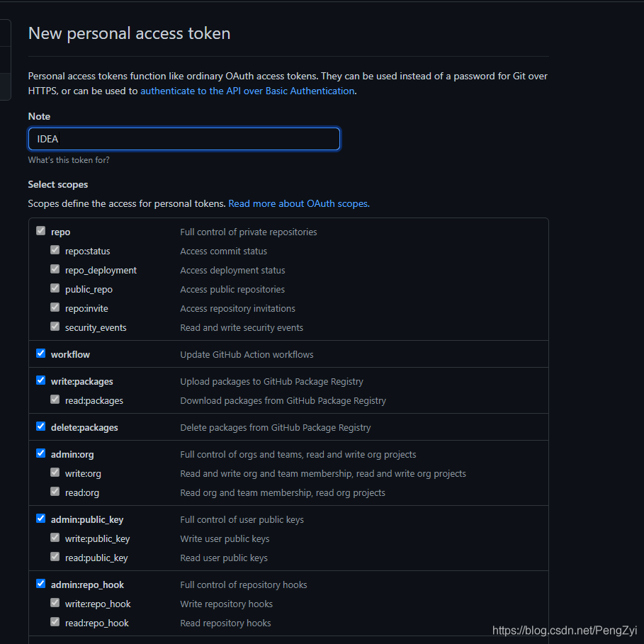Click into the Note input field
This screenshot has width=644, height=644.
(x=184, y=139)
